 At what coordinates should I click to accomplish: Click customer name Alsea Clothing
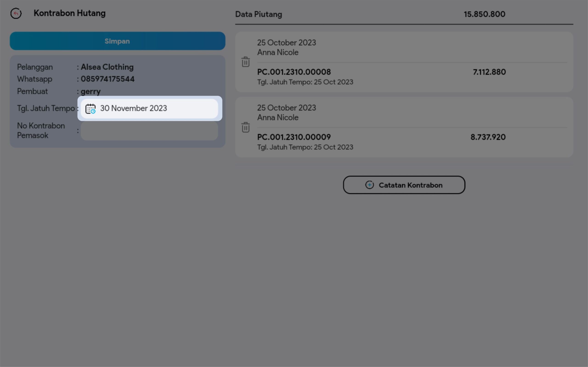[x=107, y=67]
